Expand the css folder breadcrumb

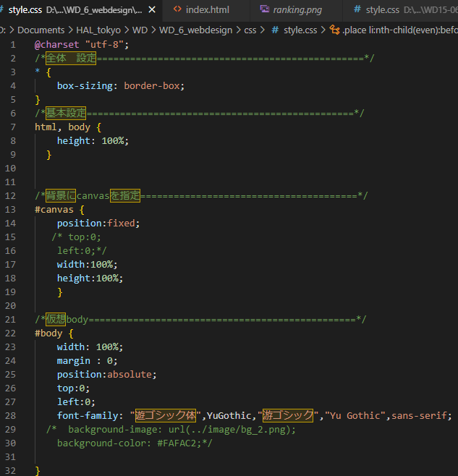pyautogui.click(x=250, y=30)
